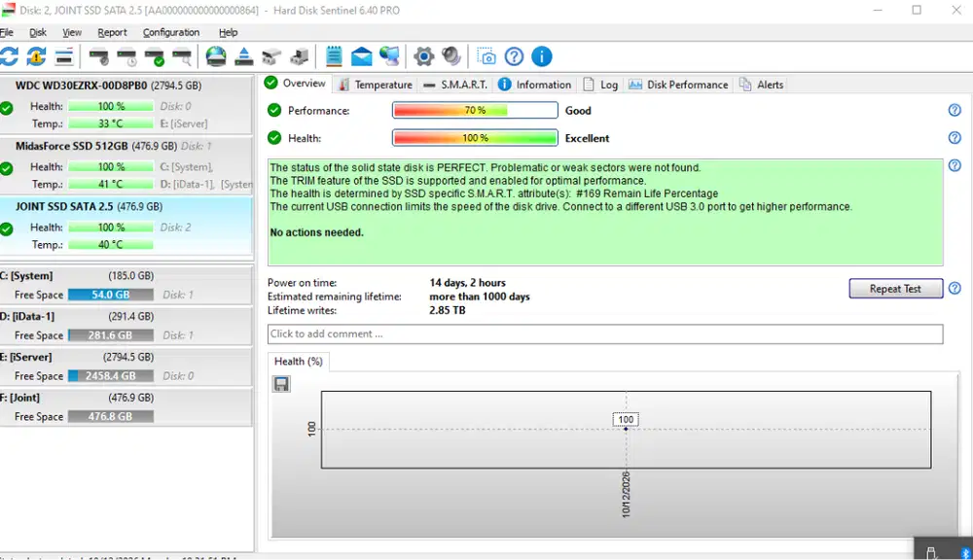Image resolution: width=973 pixels, height=560 pixels.
Task: Click the refresh icon with yellow warning
Action: pyautogui.click(x=36, y=56)
